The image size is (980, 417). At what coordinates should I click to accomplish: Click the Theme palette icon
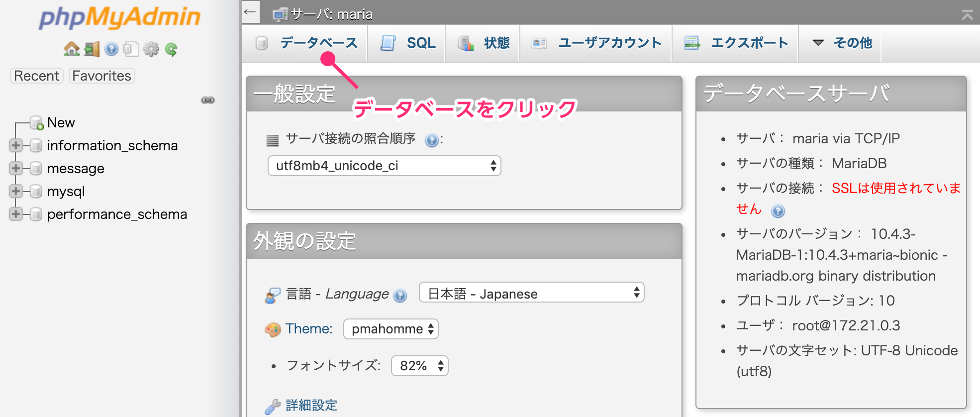(273, 329)
